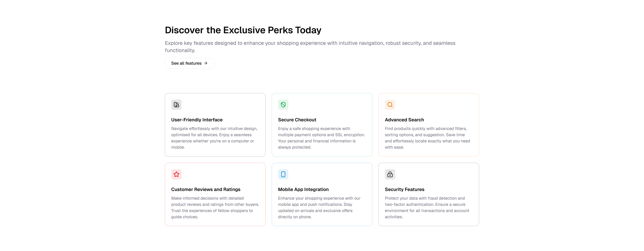
Task: Select the Security Features heading
Action: (405, 189)
